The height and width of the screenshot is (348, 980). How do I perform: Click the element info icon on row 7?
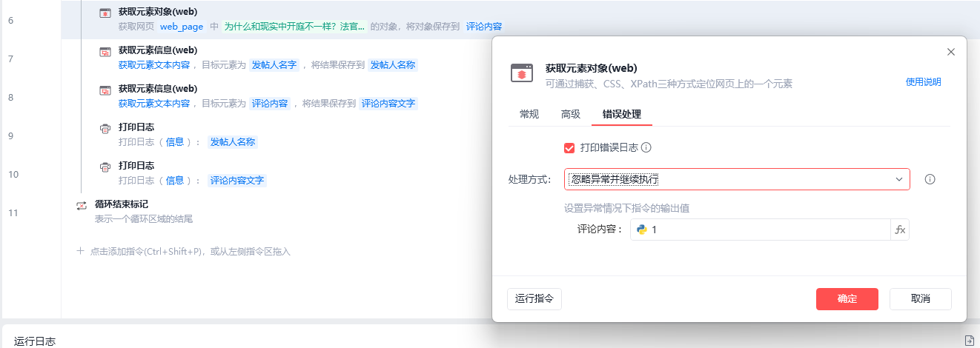click(105, 52)
